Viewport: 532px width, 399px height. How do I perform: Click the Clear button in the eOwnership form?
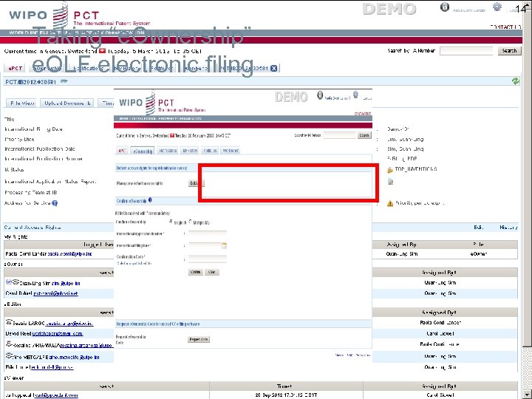pos(212,272)
